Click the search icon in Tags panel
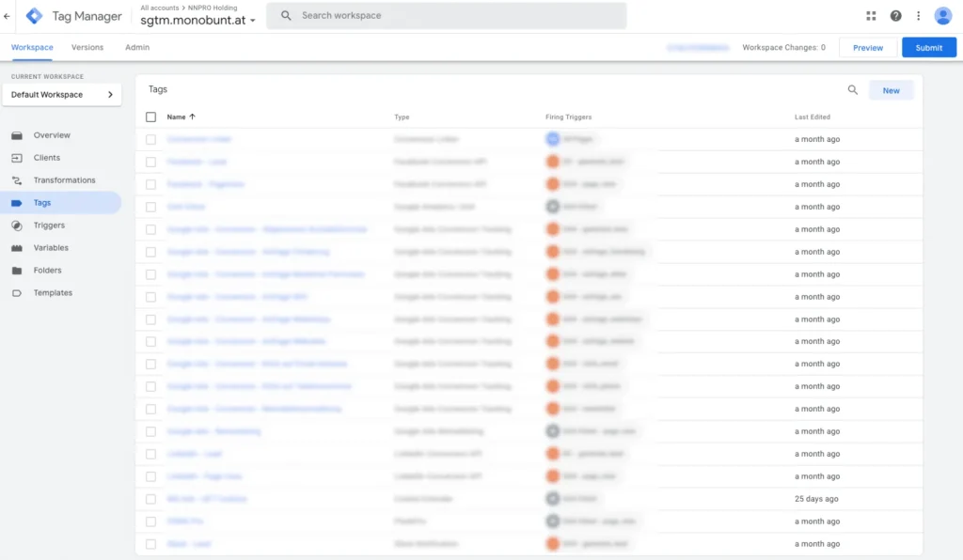 pyautogui.click(x=852, y=90)
